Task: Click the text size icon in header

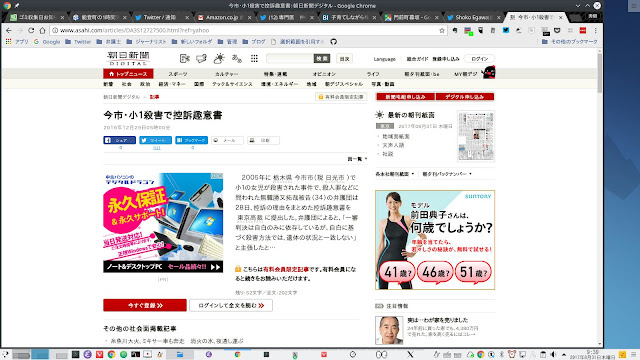Action: coord(237,59)
